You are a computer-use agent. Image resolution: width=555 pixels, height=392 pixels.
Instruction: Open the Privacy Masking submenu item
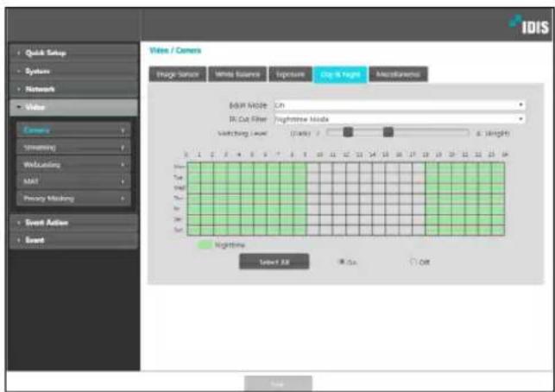(x=73, y=199)
